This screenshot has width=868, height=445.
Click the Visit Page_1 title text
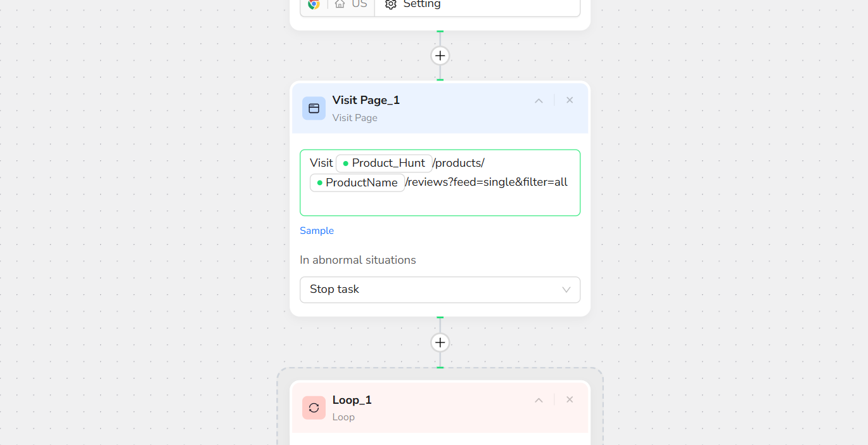(366, 100)
